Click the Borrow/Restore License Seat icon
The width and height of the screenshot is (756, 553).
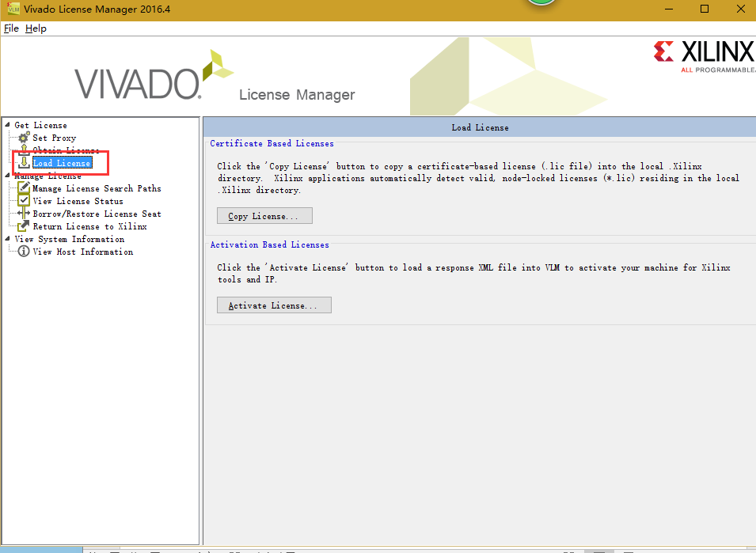pos(24,214)
